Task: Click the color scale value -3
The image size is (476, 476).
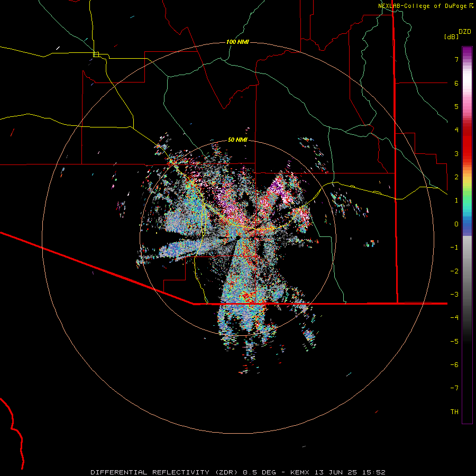Action: (454, 295)
